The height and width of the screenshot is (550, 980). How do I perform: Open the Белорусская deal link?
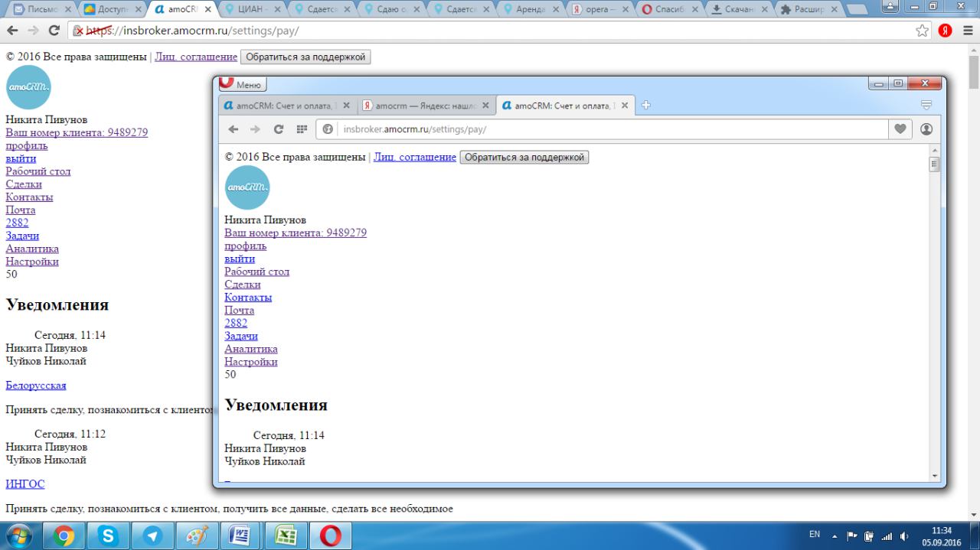36,386
